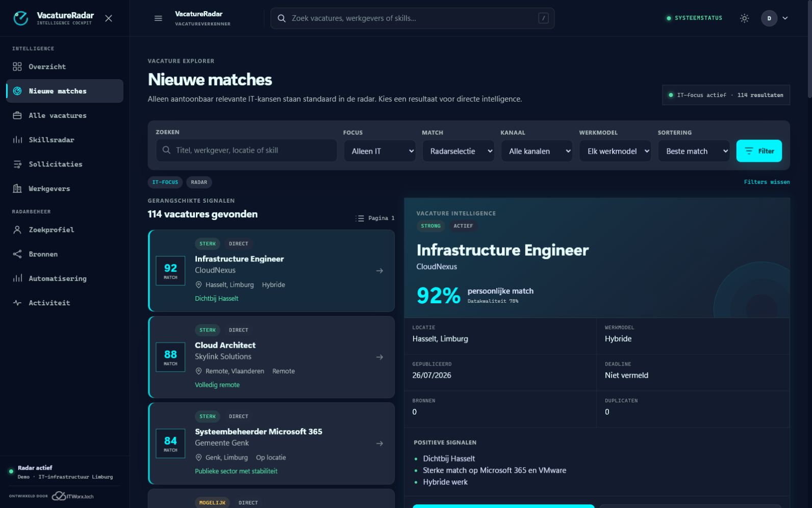Click the Nieuwe matches radar icon
Image resolution: width=812 pixels, height=508 pixels.
[x=17, y=91]
